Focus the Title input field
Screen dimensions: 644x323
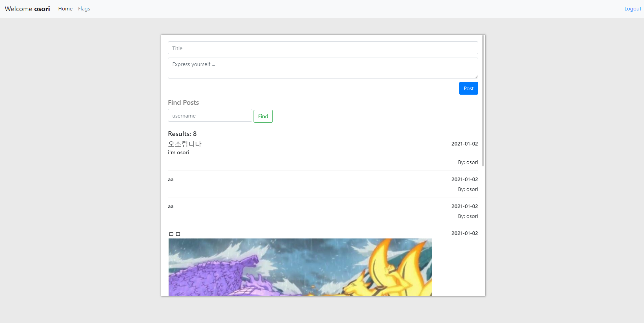click(x=323, y=48)
